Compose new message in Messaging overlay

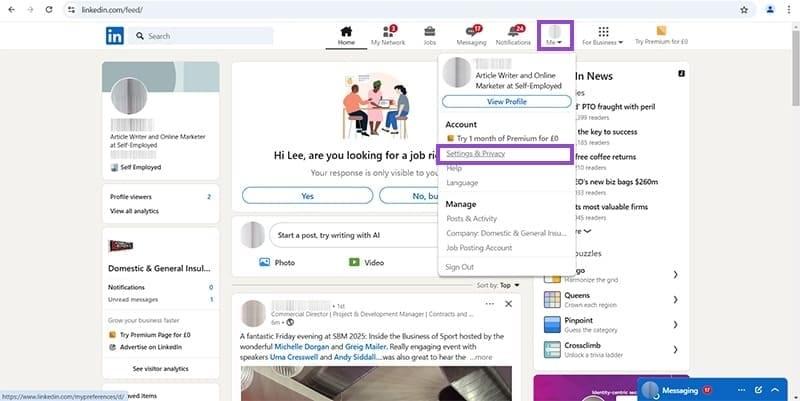click(758, 390)
